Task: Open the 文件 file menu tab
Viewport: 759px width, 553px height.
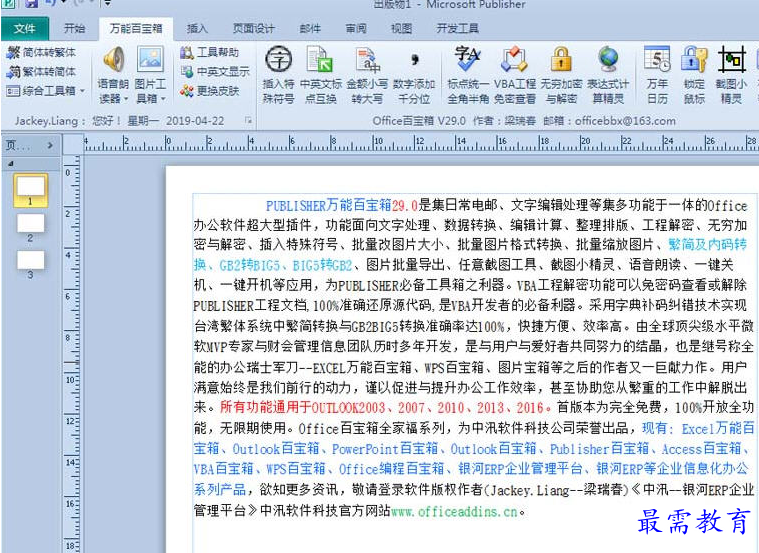Action: click(25, 29)
